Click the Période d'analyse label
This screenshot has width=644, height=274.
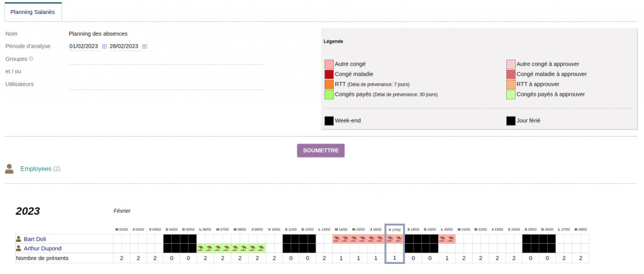28,46
